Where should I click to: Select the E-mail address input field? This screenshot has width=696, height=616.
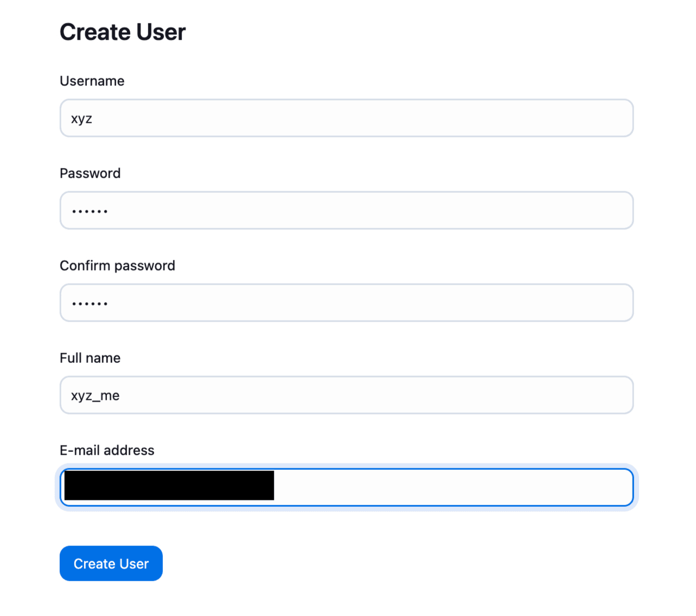(346, 487)
